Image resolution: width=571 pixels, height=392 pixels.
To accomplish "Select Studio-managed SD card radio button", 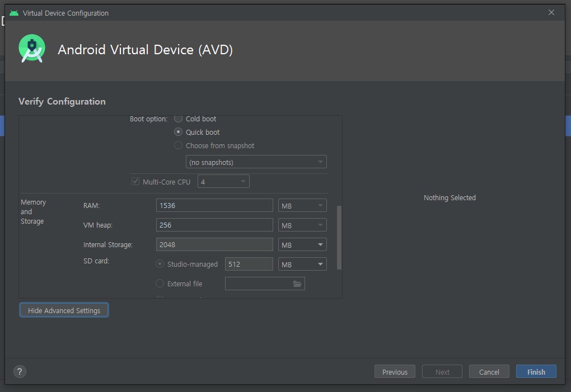I will click(x=160, y=263).
